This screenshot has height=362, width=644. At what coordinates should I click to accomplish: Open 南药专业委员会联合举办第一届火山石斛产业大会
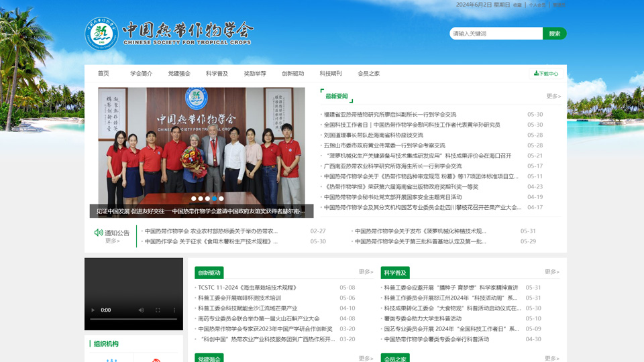point(259,318)
